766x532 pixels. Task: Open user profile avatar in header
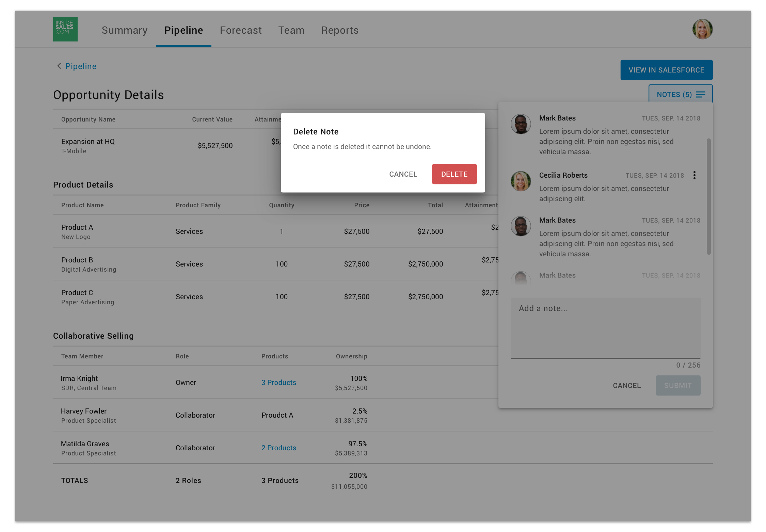702,29
